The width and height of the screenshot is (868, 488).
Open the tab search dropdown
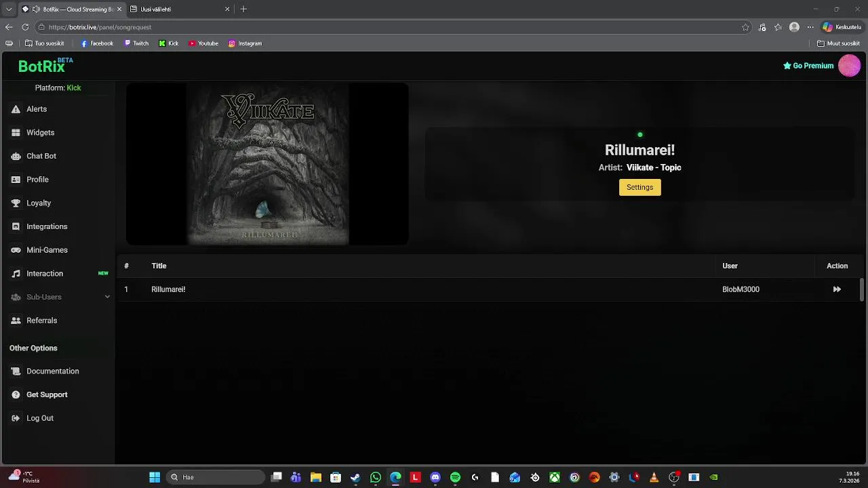tap(8, 9)
